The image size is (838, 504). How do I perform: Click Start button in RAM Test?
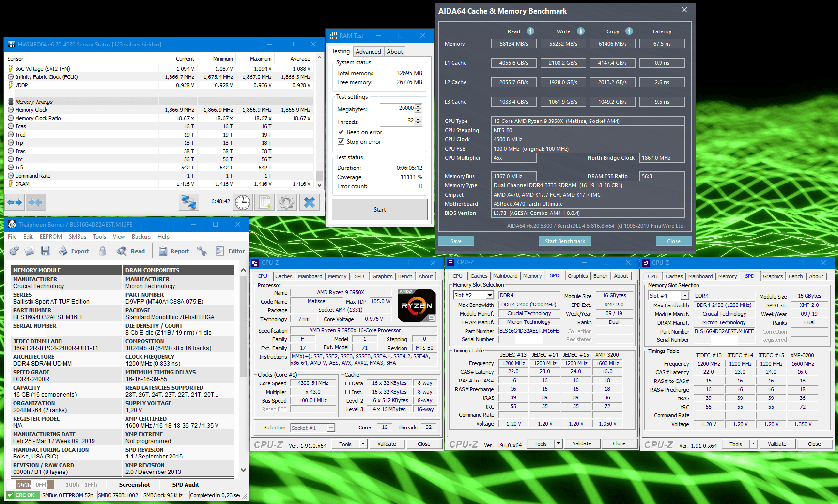point(380,210)
